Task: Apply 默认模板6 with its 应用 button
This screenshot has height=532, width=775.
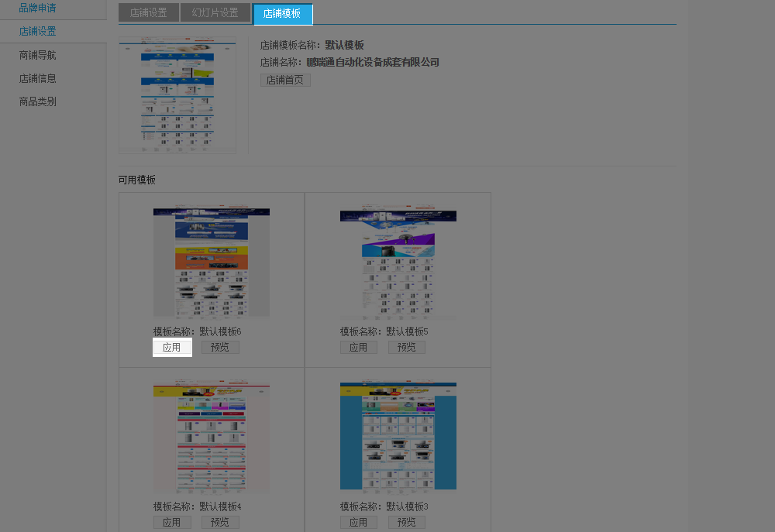Action: coord(172,348)
